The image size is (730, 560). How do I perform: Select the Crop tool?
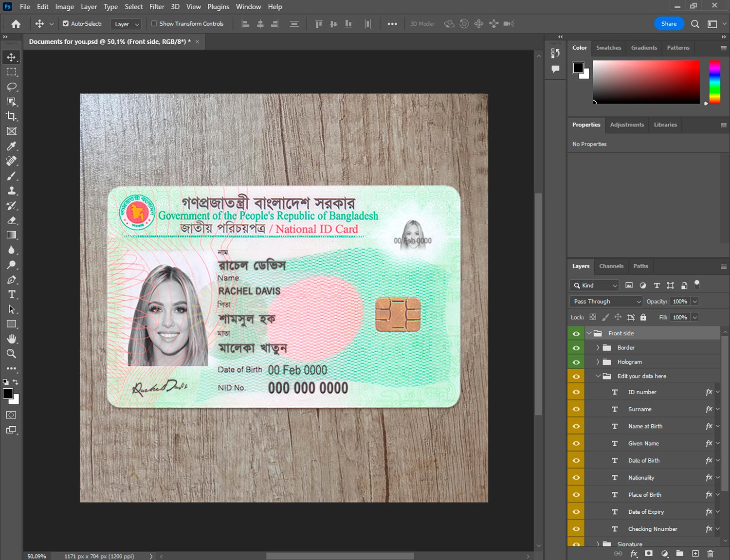[12, 116]
